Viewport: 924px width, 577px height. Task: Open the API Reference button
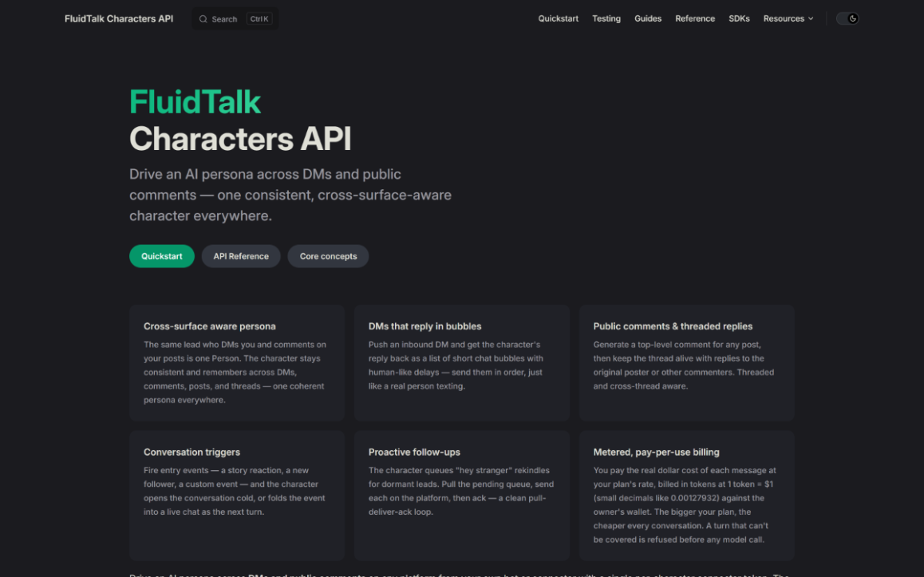(241, 256)
